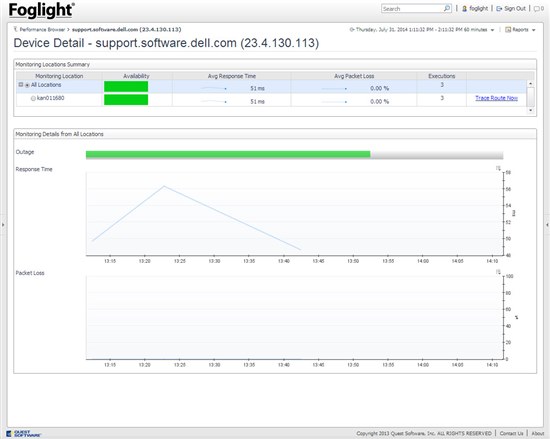Click the About link in footer
Image resolution: width=550 pixels, height=439 pixels.
click(537, 433)
